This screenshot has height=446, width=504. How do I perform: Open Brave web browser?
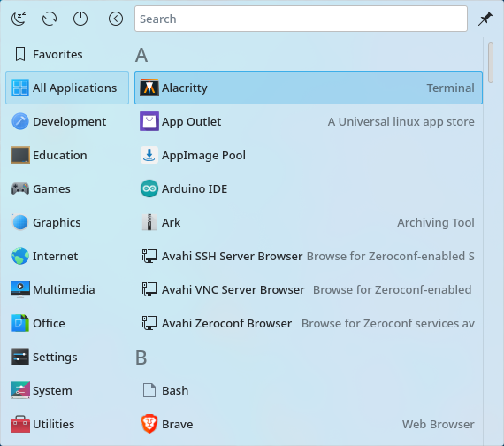click(309, 424)
